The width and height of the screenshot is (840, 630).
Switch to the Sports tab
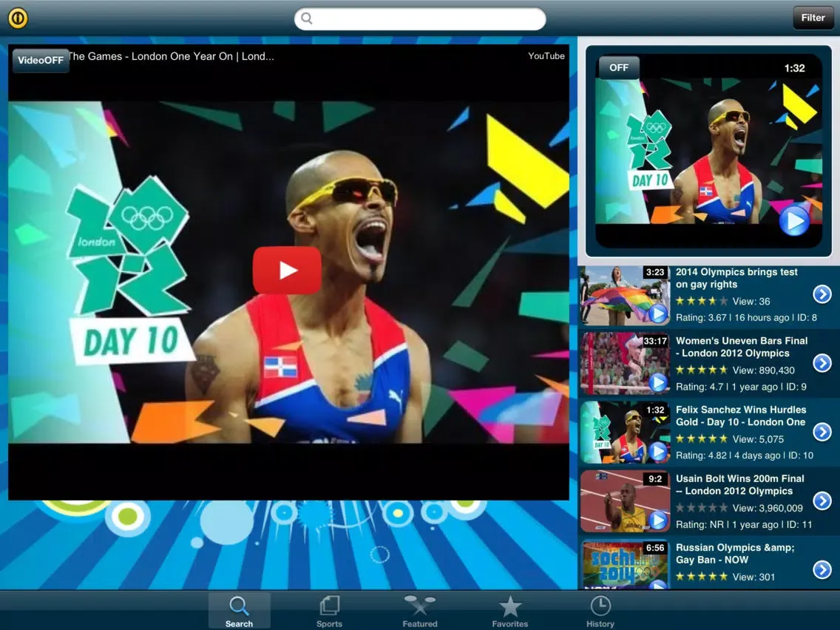pyautogui.click(x=330, y=612)
